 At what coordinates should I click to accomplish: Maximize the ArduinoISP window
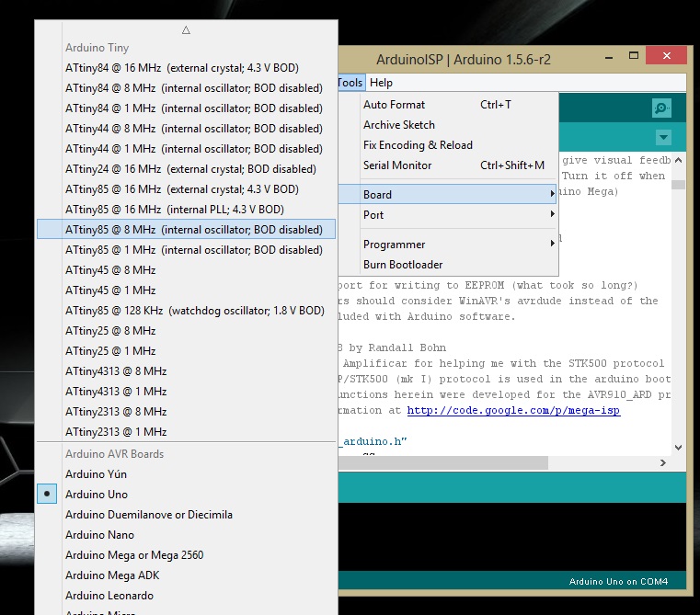point(634,56)
